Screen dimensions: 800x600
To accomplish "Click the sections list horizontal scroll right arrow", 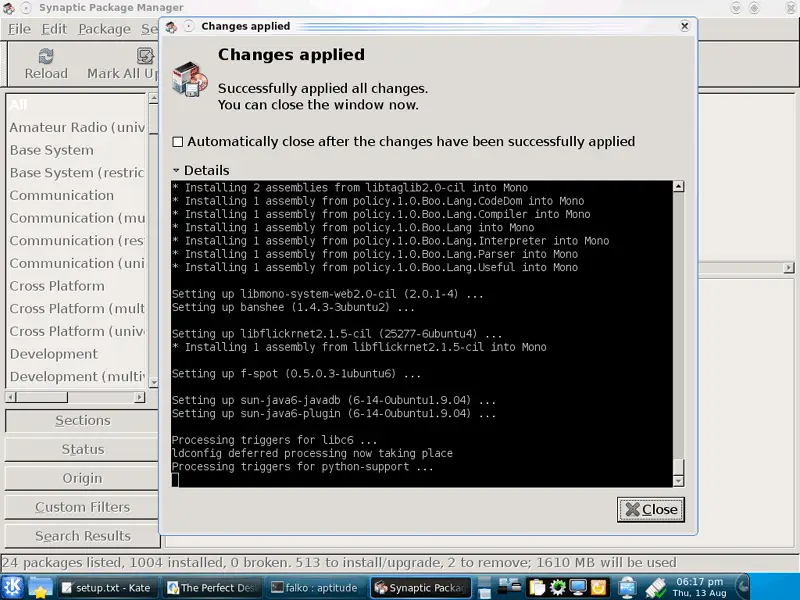I will [139, 397].
